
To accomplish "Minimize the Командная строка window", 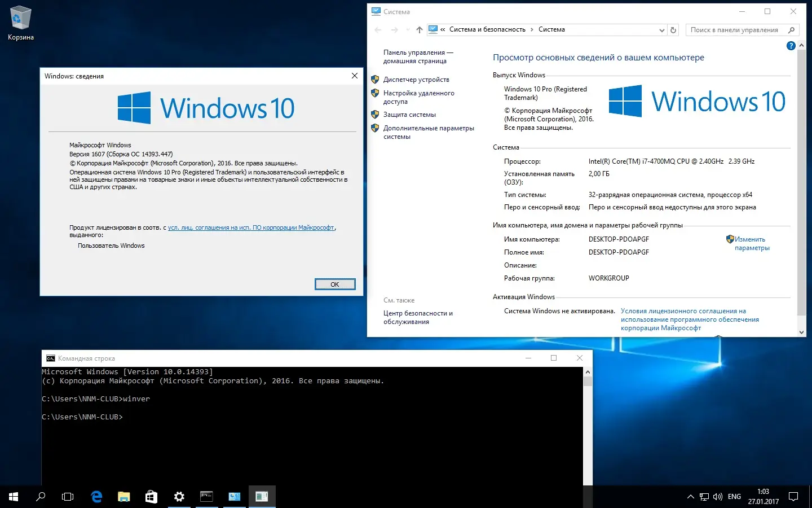I will (x=528, y=358).
